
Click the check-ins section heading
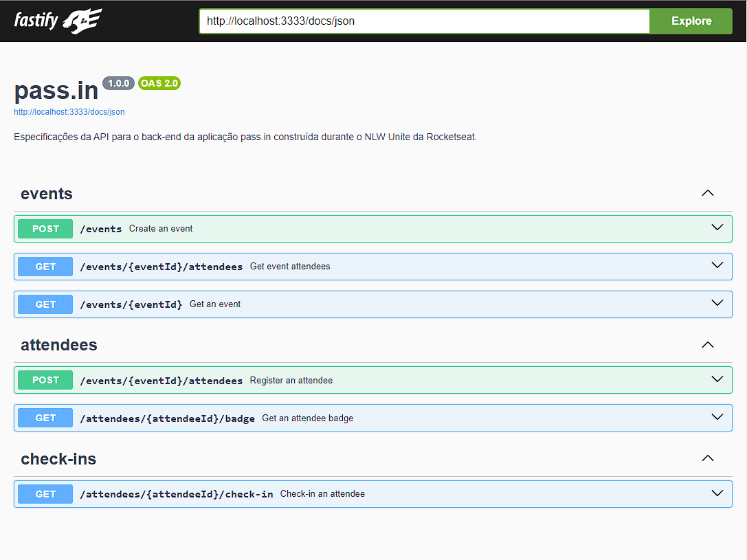coord(58,458)
